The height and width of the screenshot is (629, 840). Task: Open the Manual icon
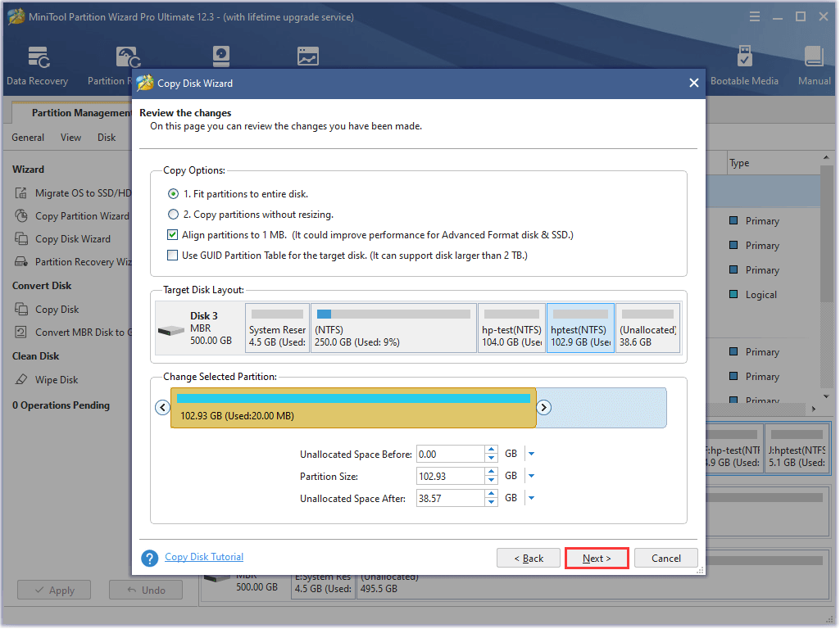(x=814, y=57)
